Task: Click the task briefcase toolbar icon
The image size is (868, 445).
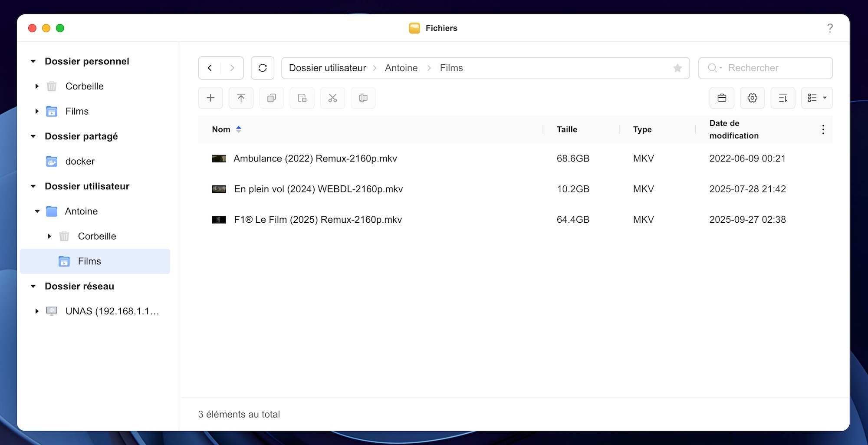Action: coord(722,98)
